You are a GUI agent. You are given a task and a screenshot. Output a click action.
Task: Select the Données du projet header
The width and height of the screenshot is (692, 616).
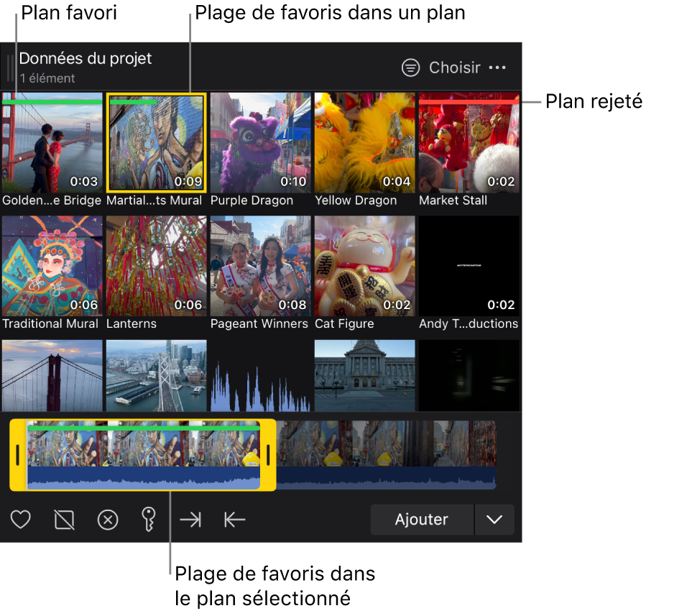point(86,59)
